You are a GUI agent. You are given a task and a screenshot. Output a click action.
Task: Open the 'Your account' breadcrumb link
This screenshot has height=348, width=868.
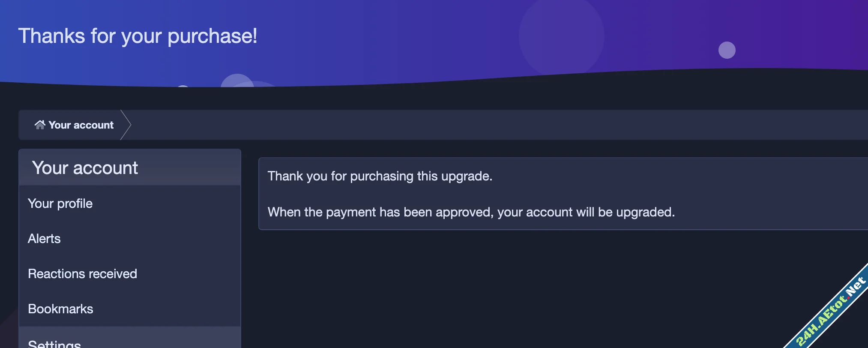[81, 125]
